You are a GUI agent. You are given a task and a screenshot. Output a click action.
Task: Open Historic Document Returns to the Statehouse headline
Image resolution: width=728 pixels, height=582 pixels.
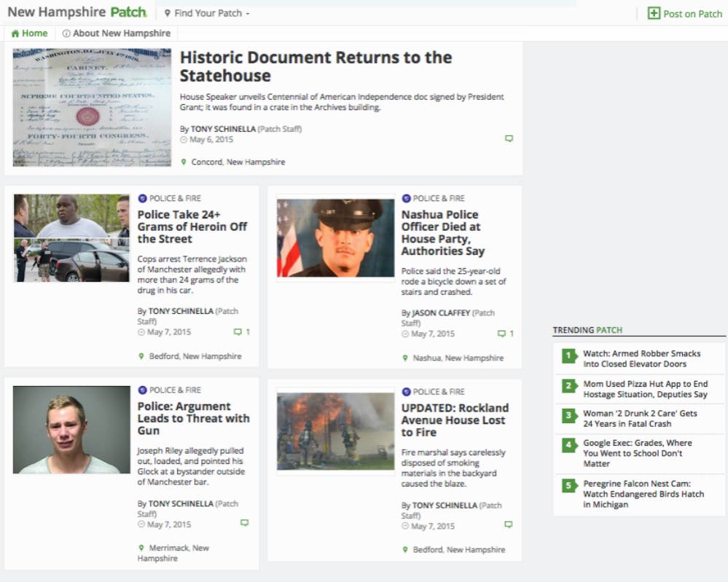click(316, 66)
